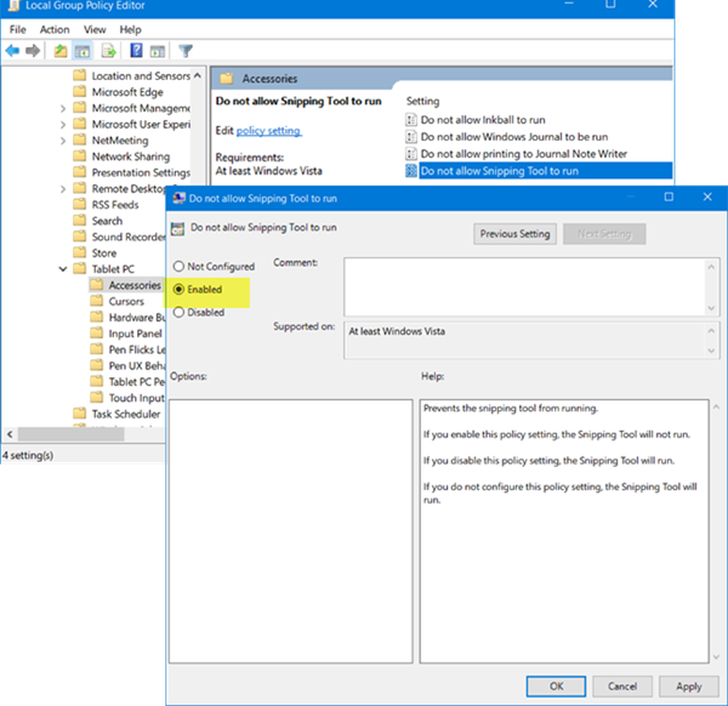Click the Export List toolbar icon
Viewport: 728px width, 706px height.
[108, 51]
